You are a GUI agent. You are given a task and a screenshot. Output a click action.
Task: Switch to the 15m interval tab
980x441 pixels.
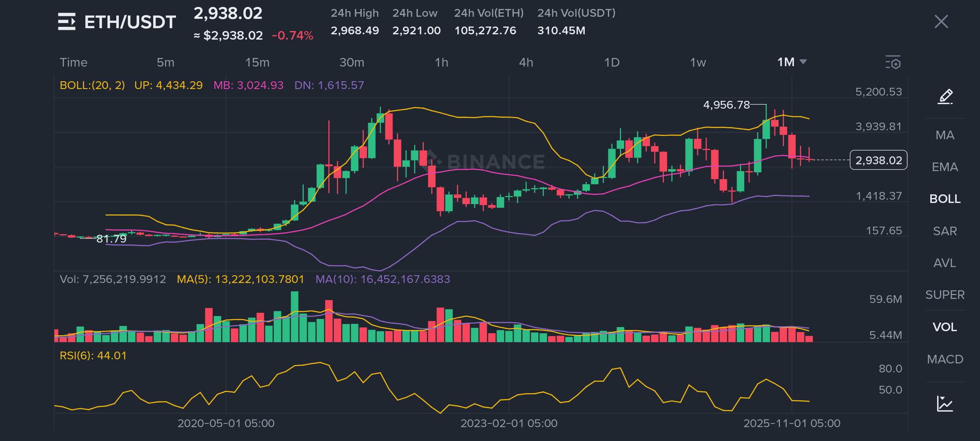[x=257, y=62]
